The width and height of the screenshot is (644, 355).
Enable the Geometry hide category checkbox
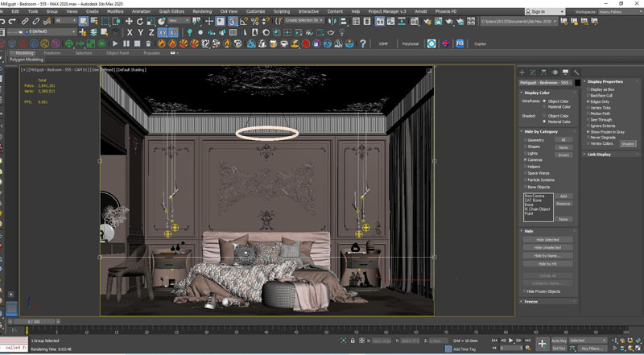click(x=524, y=140)
